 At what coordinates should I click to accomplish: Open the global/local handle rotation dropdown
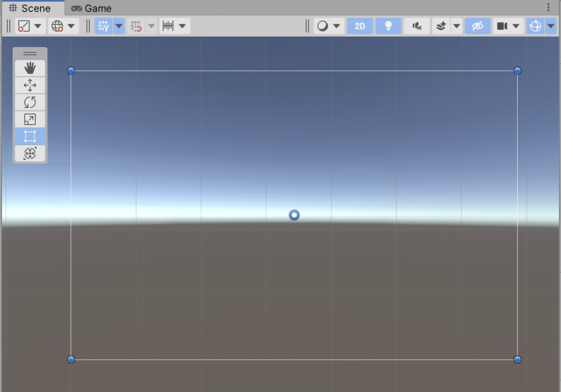pos(64,26)
